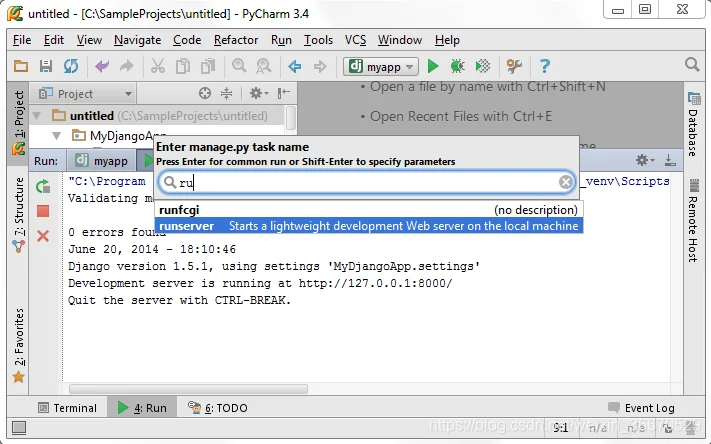Click the Save All floppy disk icon
Image resolution: width=711 pixels, height=444 pixels.
tap(46, 66)
